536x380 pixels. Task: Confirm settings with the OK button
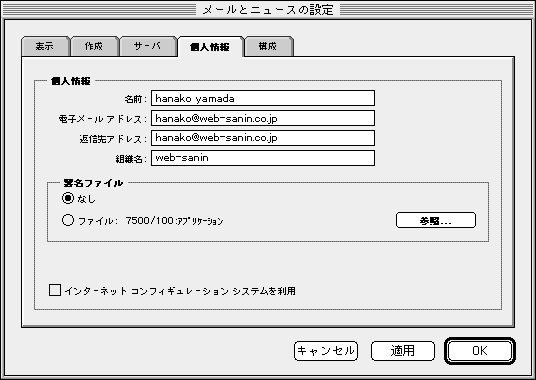point(480,351)
